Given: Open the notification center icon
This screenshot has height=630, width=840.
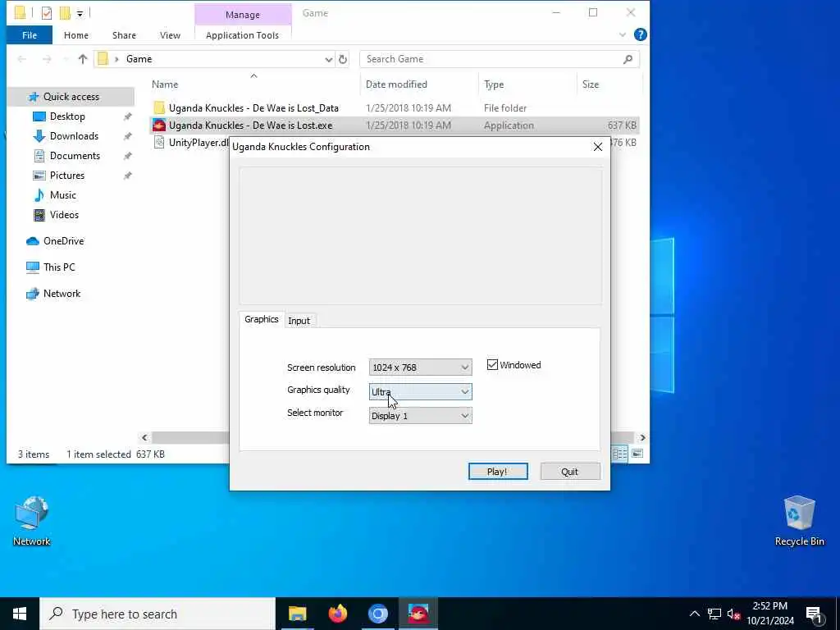Looking at the screenshot, I should (x=815, y=614).
